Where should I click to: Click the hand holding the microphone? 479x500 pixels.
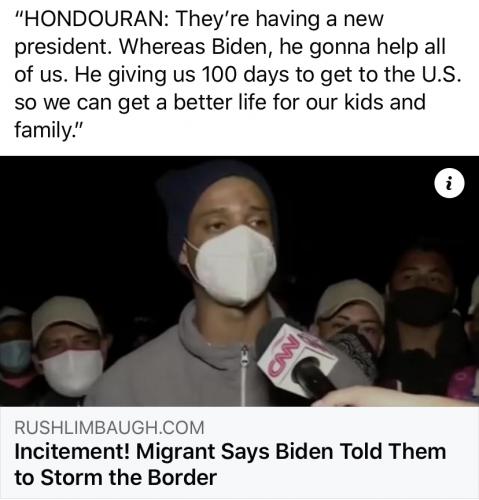383,397
